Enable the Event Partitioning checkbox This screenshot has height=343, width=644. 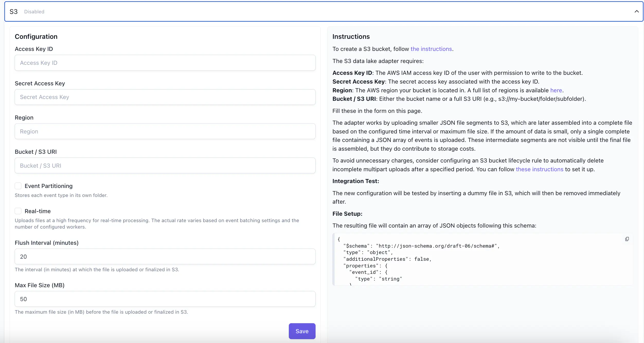(18, 186)
